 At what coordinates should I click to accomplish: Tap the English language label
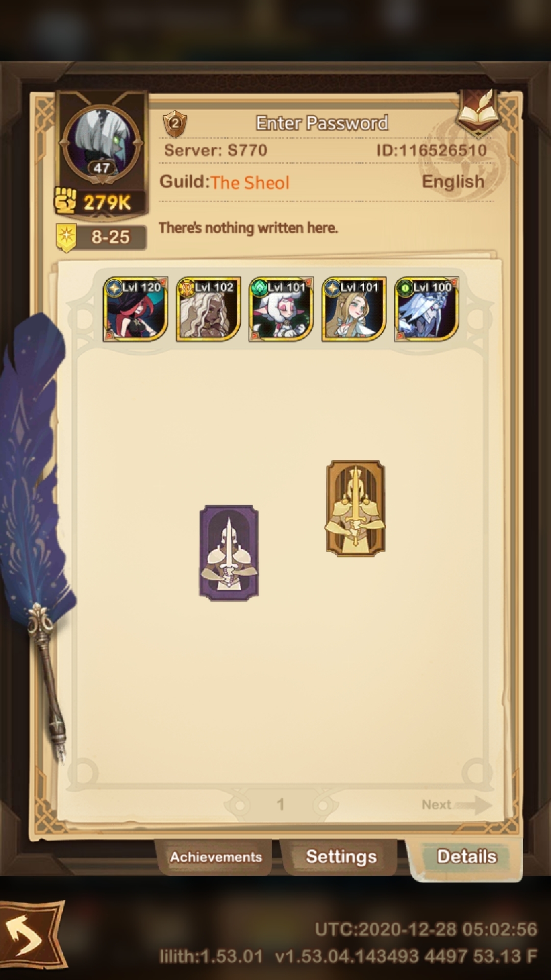click(453, 182)
